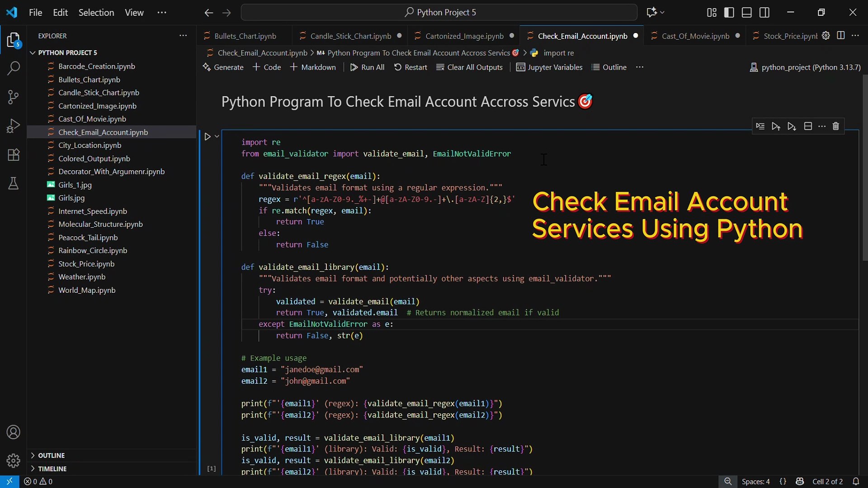This screenshot has height=488, width=868.
Task: Open the Manage gear icon
Action: tap(14, 460)
